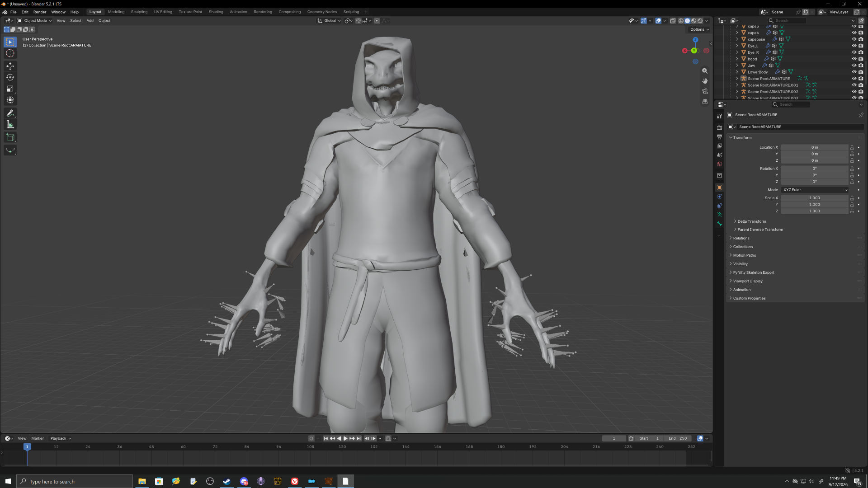This screenshot has height=488, width=868.
Task: Open the Render menu
Action: [x=40, y=12]
